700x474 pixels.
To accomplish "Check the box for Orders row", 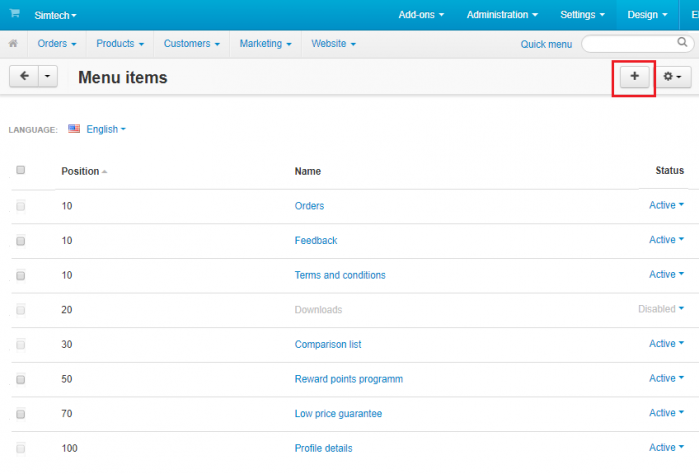I will click(x=21, y=206).
